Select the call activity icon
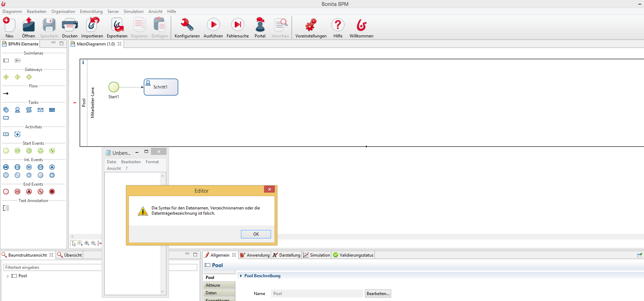The height and width of the screenshot is (301, 644). point(6,134)
